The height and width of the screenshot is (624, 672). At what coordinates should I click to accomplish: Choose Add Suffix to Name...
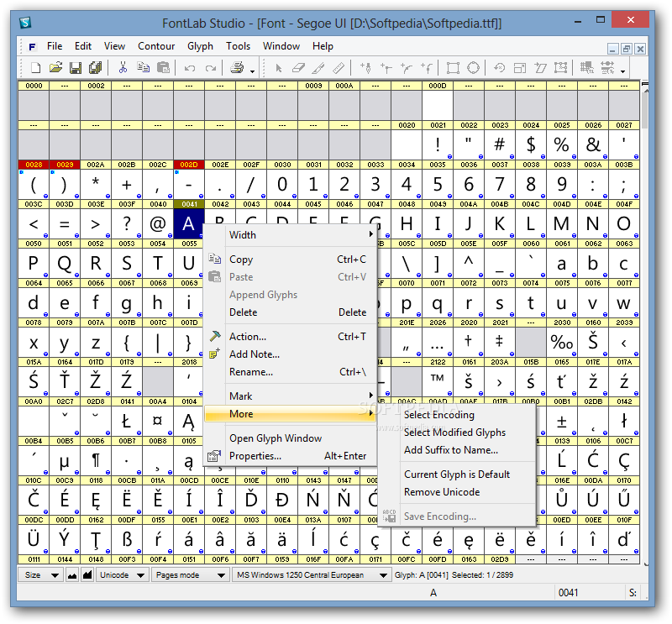457,449
